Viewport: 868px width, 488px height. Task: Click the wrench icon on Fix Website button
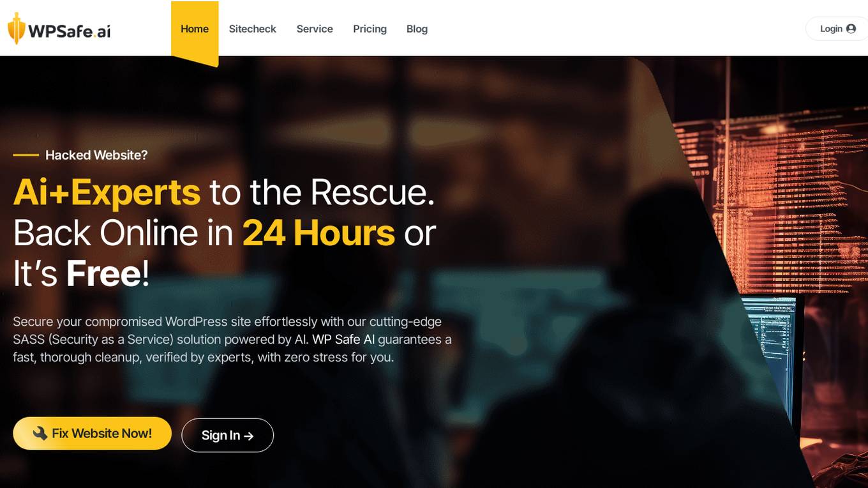tap(40, 433)
